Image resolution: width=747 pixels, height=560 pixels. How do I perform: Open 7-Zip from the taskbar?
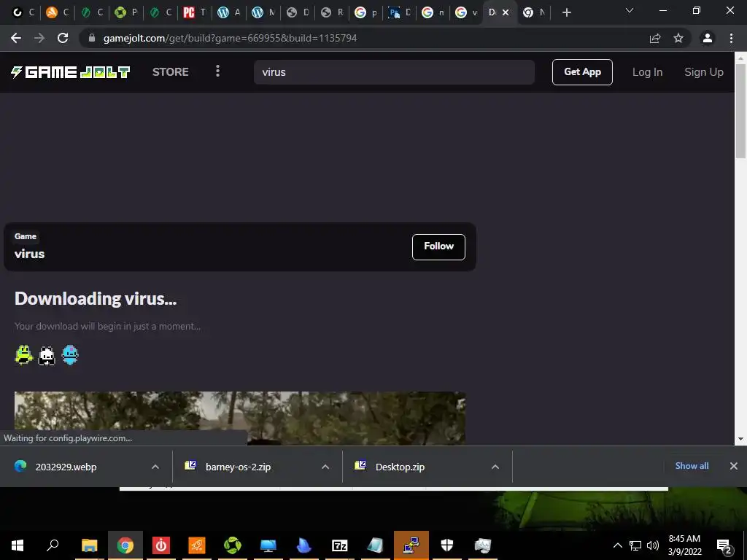click(x=340, y=545)
